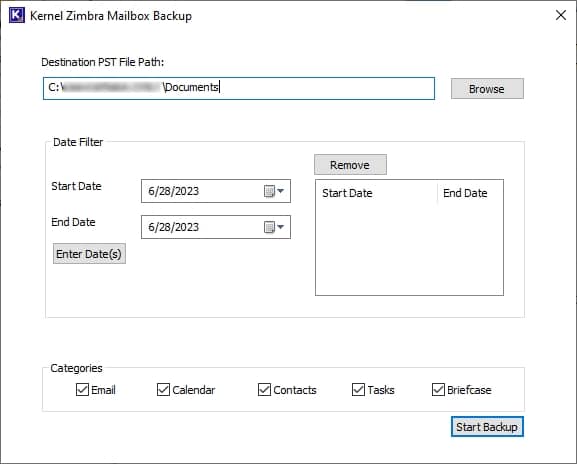Click the Destination PST File Path field
The height and width of the screenshot is (464, 577).
239,88
